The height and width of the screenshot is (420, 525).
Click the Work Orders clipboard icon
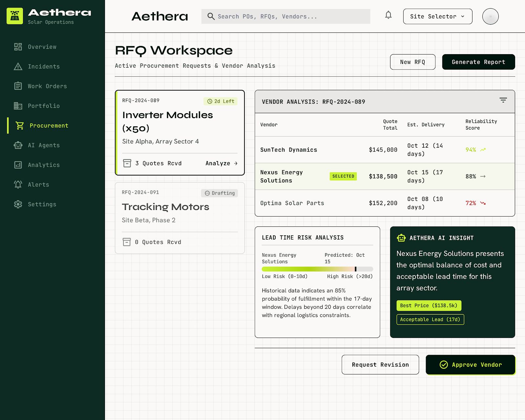coord(18,86)
